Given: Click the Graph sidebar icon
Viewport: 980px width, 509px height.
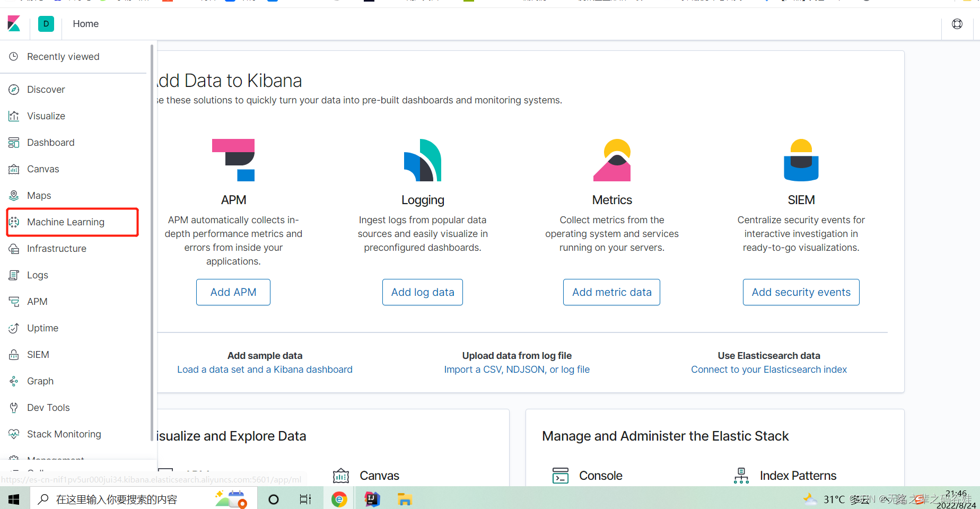Looking at the screenshot, I should click(14, 381).
